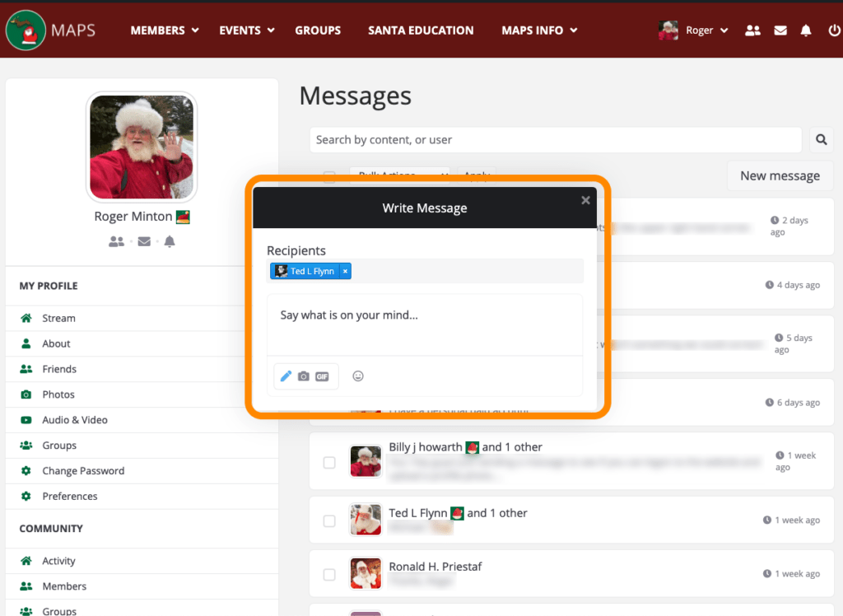Open the Photos profile section
843x616 pixels.
coord(58,394)
